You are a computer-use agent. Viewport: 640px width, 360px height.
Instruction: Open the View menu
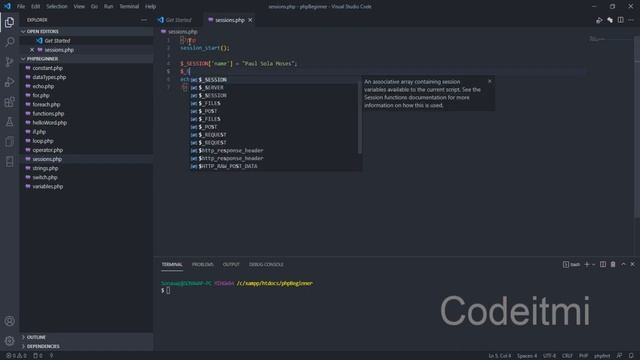point(79,7)
